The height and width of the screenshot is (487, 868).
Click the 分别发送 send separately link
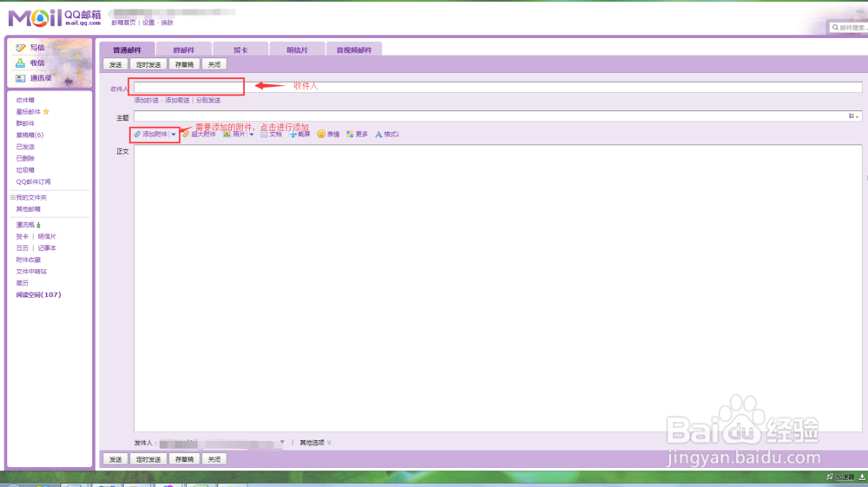208,100
